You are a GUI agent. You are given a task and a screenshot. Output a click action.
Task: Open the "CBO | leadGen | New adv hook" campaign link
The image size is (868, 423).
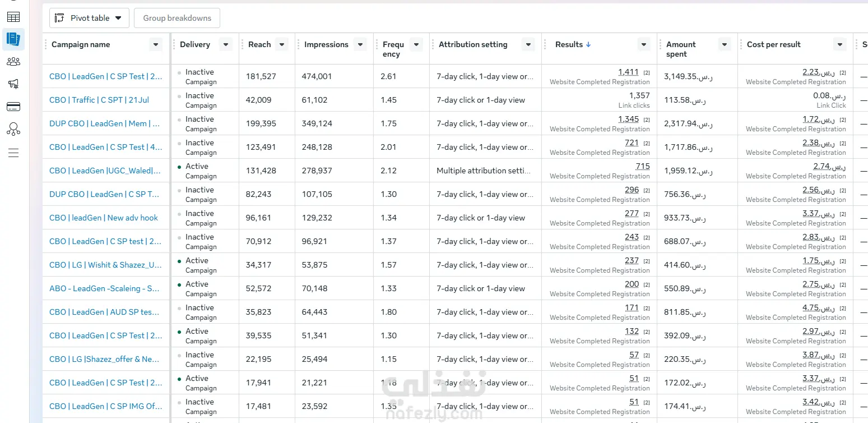pyautogui.click(x=104, y=218)
